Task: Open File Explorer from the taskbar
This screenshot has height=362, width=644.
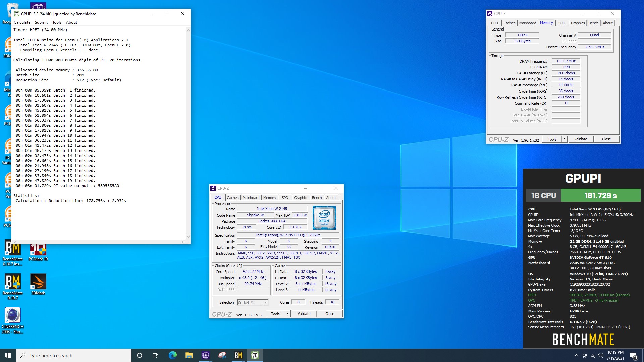Action: (189, 355)
